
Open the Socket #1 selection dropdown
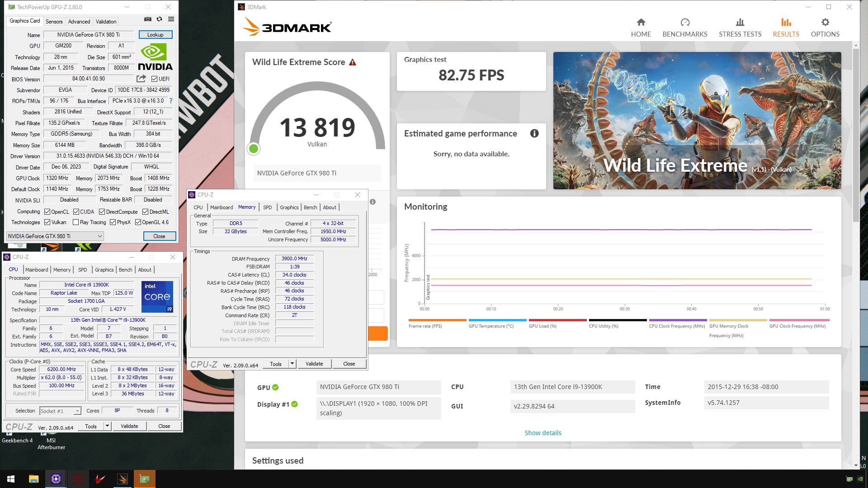click(60, 411)
